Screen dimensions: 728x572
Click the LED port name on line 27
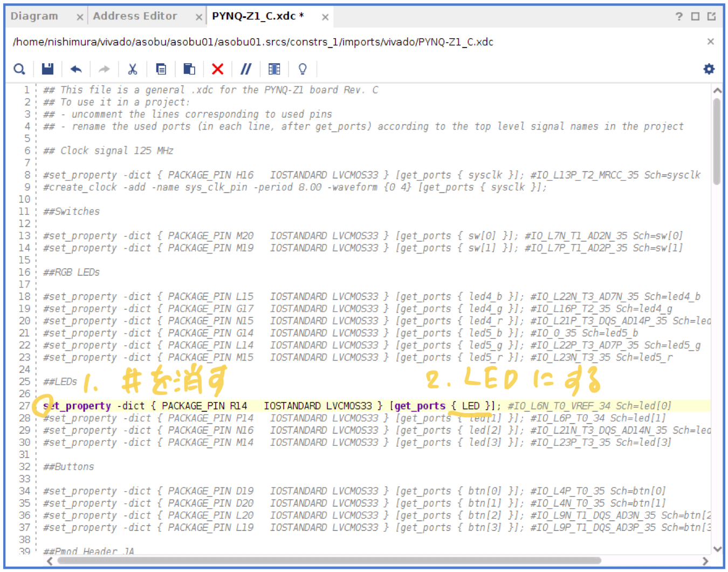tap(471, 406)
